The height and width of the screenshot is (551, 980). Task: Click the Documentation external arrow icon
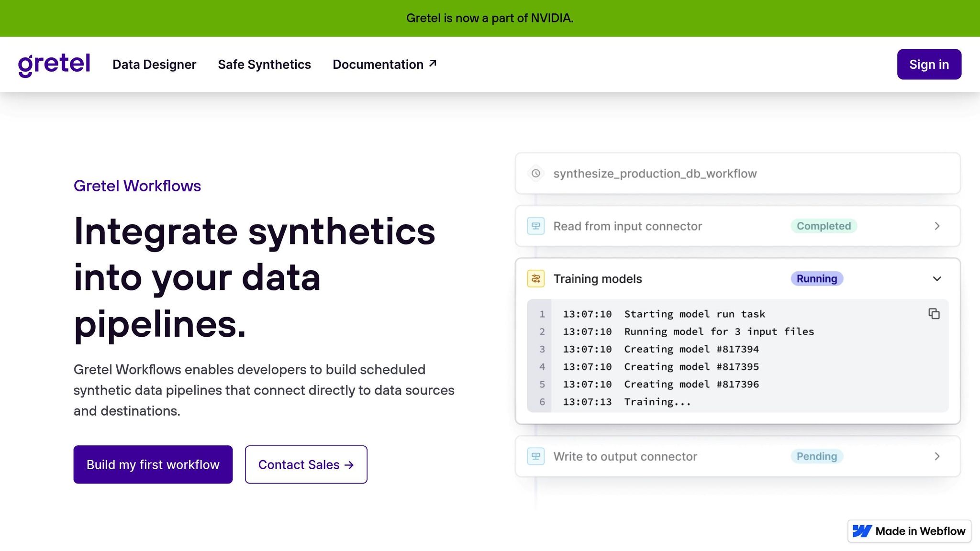(x=433, y=64)
